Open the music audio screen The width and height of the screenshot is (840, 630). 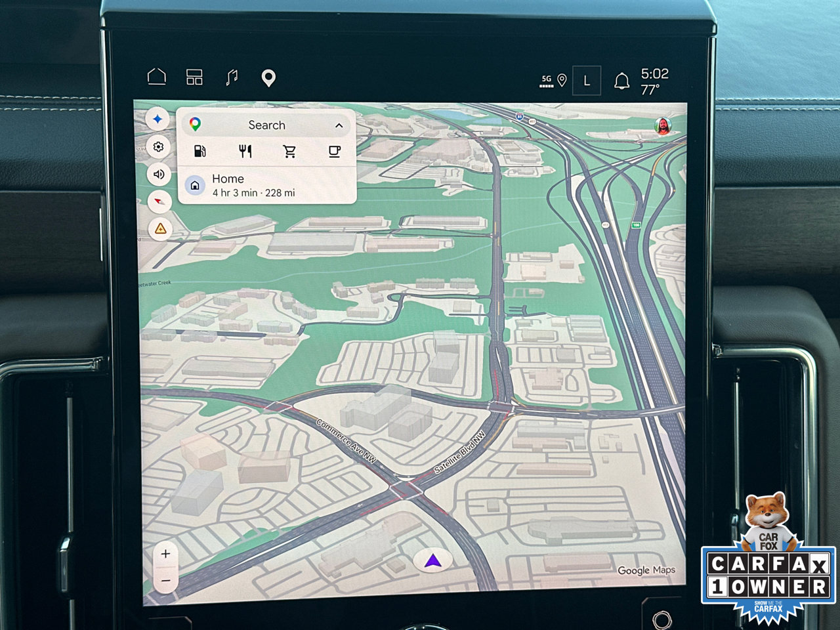coord(231,77)
